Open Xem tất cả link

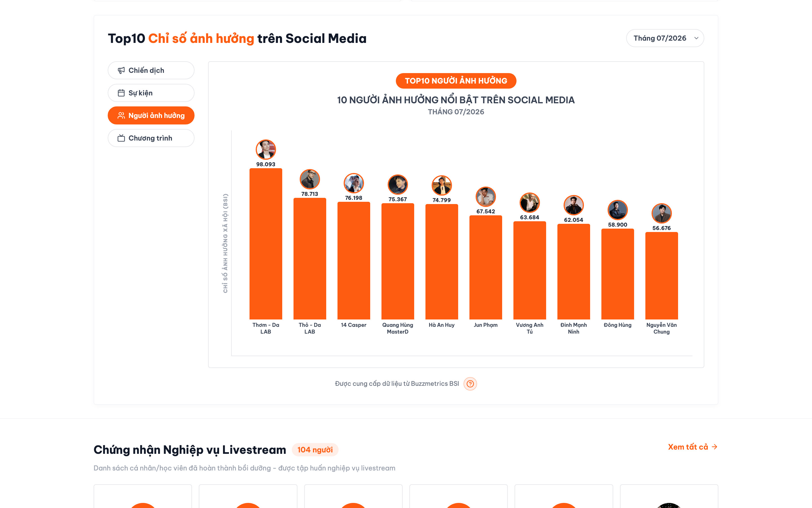tap(692, 447)
